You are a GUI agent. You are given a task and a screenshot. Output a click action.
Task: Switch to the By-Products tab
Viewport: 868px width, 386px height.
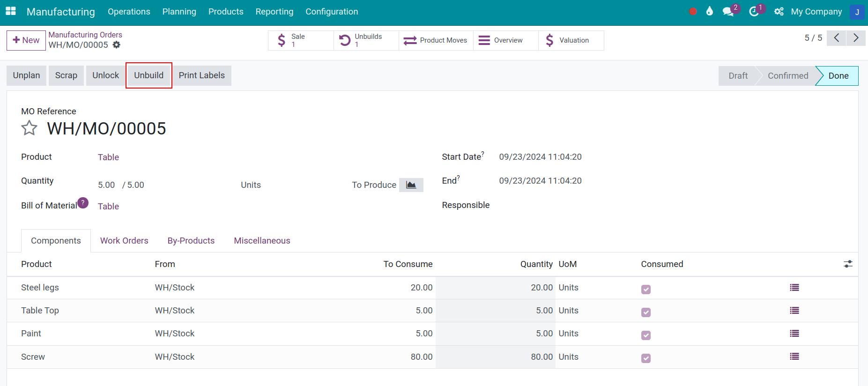point(191,241)
